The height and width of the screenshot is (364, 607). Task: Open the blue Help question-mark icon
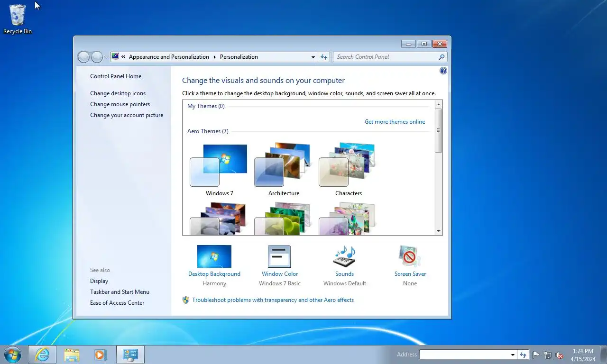[x=443, y=71]
